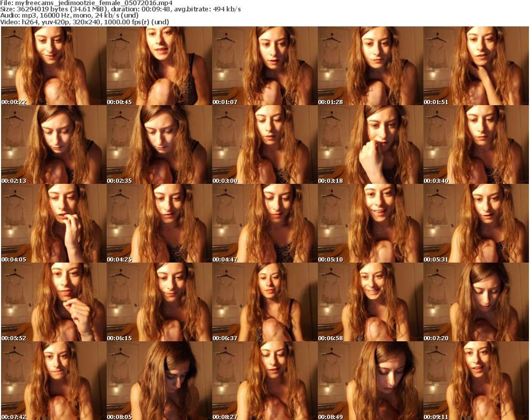This screenshot has width=530, height=420.
Task: Pick the thumbnail marked 00:01:51
Action: [476, 66]
